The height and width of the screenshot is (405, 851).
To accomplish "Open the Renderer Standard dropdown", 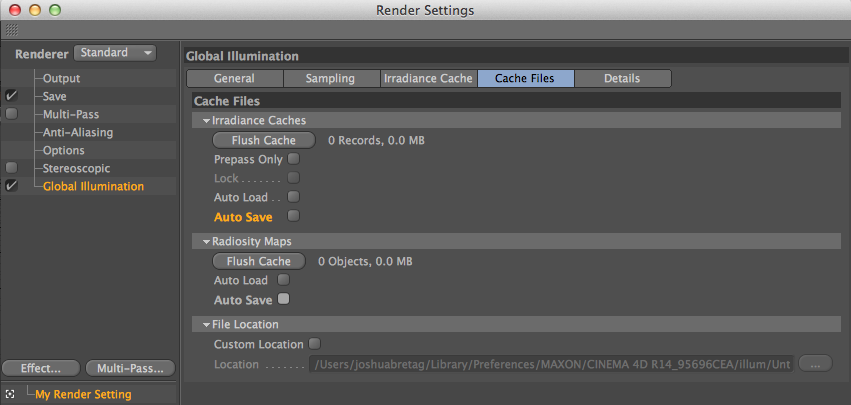I will pos(116,53).
